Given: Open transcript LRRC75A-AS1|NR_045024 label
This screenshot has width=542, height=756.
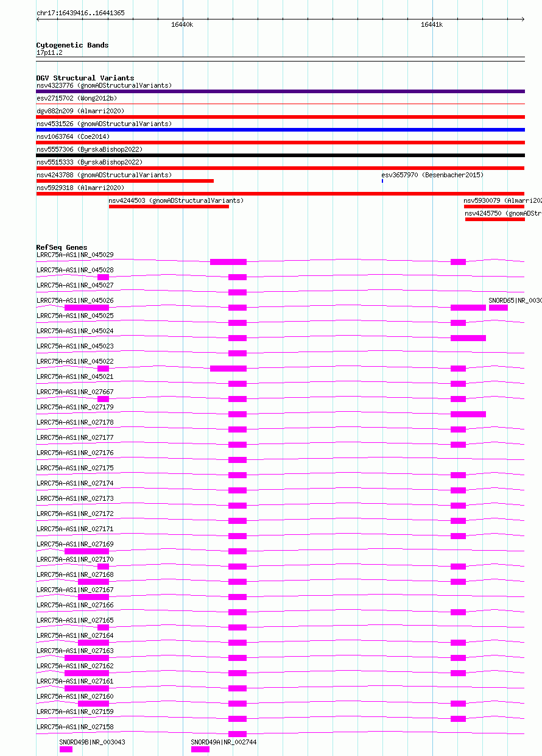Looking at the screenshot, I should point(75,331).
